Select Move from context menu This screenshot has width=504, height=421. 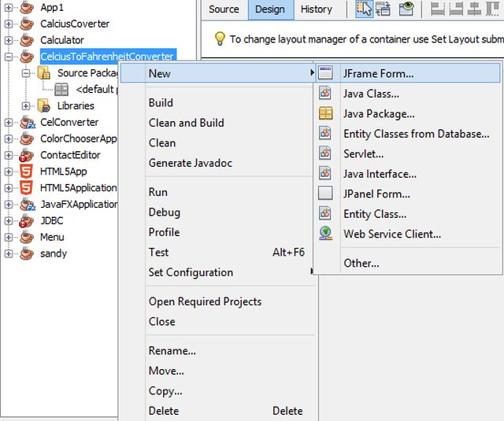pos(217,371)
